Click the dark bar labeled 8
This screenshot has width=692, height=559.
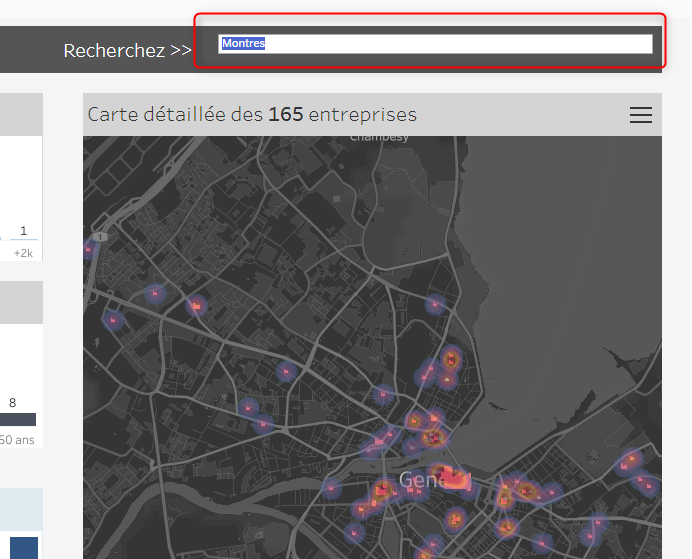click(18, 419)
